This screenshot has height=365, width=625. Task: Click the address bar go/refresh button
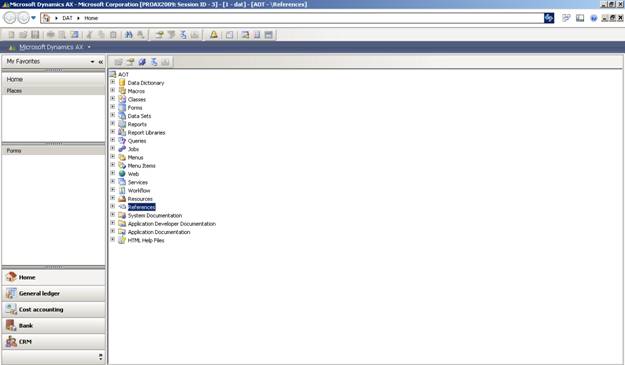click(549, 18)
